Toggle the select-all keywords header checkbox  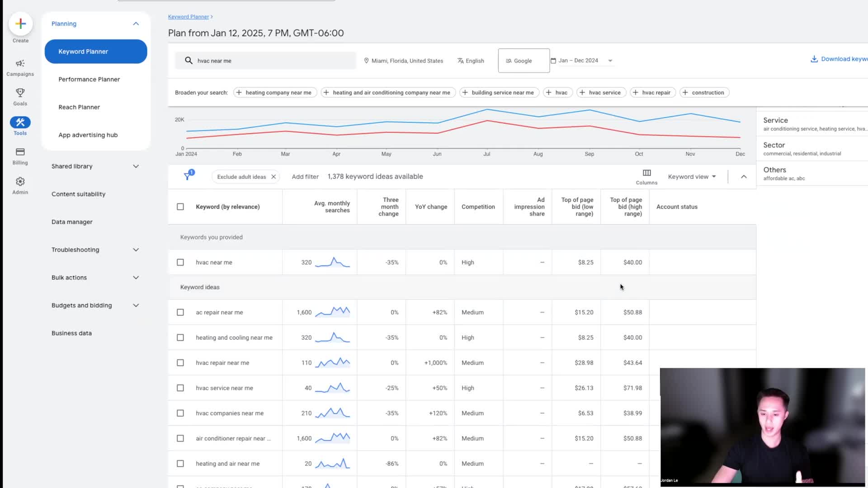180,206
